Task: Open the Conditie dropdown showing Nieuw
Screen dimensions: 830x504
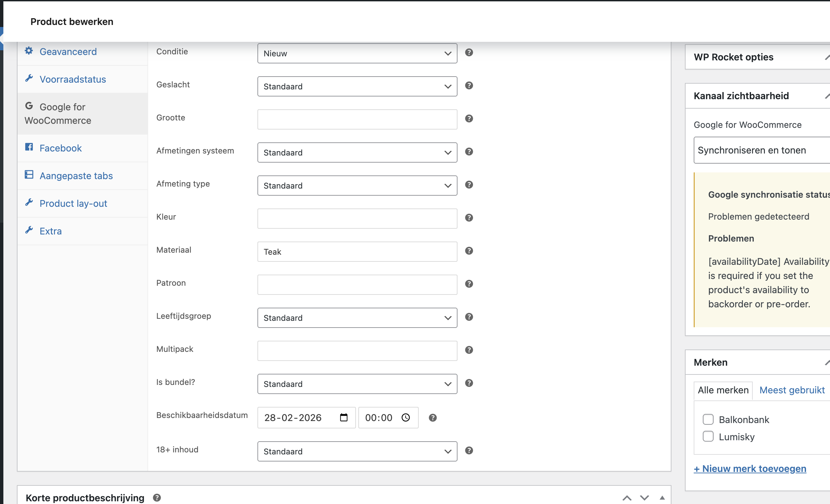Action: [357, 53]
